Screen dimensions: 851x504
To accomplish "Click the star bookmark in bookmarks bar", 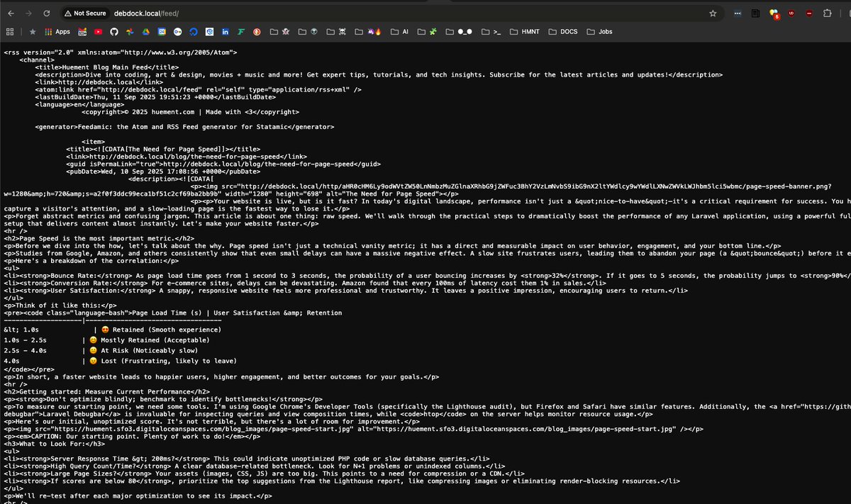I will tap(33, 32).
